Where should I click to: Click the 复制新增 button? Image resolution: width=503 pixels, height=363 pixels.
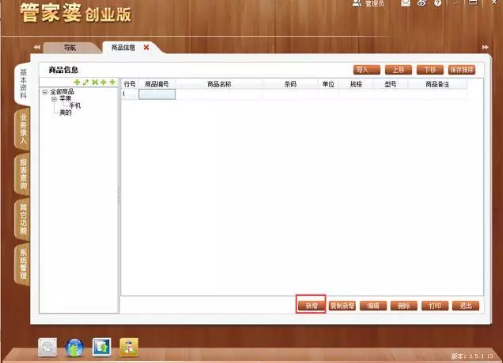[x=342, y=306]
